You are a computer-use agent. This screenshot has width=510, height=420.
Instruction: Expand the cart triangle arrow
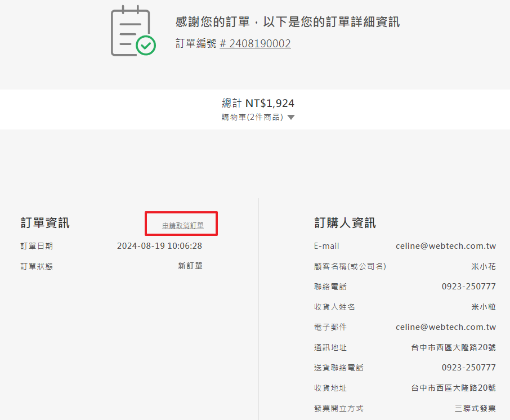tap(290, 118)
